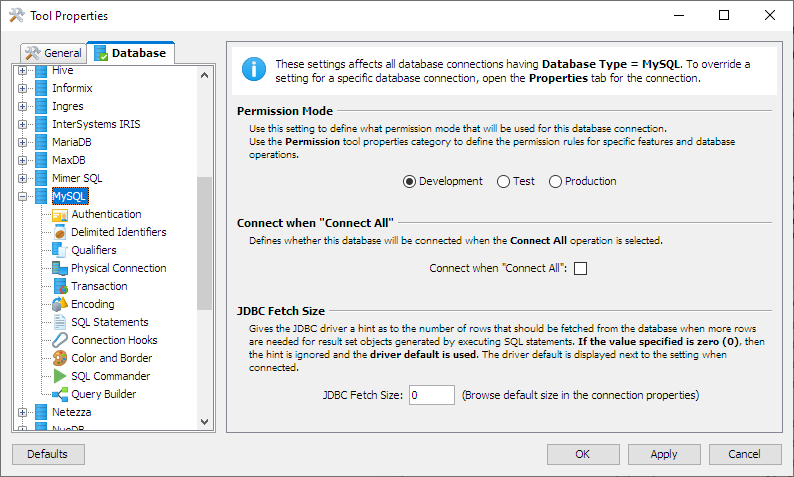Switch to the General tab

[x=54, y=53]
